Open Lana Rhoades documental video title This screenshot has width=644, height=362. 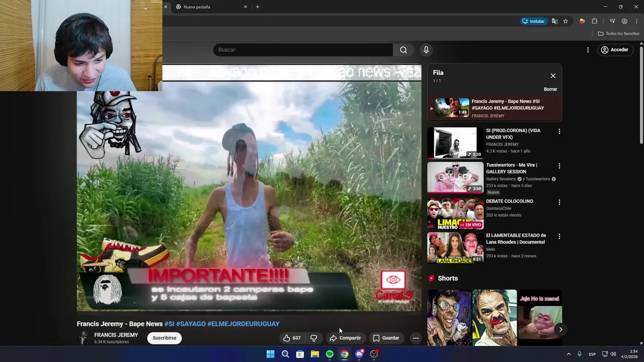click(x=516, y=239)
